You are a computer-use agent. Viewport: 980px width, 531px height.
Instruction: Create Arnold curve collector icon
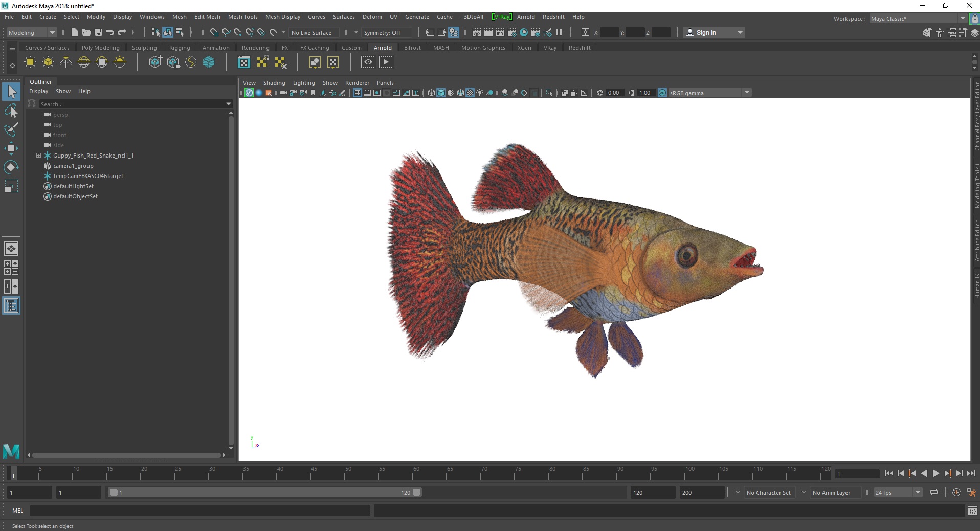point(191,62)
